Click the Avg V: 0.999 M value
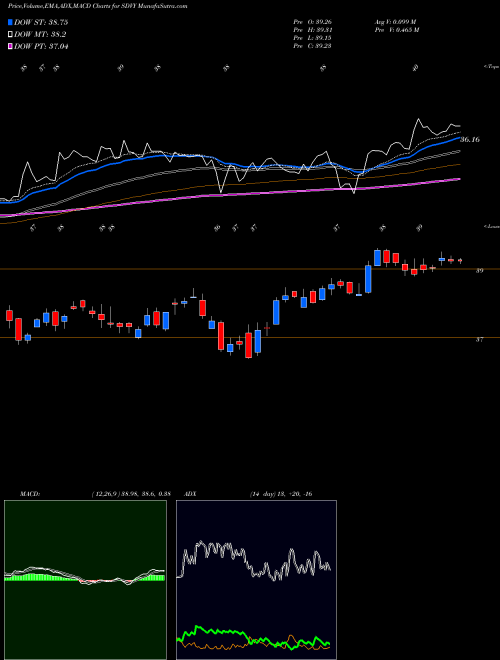 pos(395,22)
